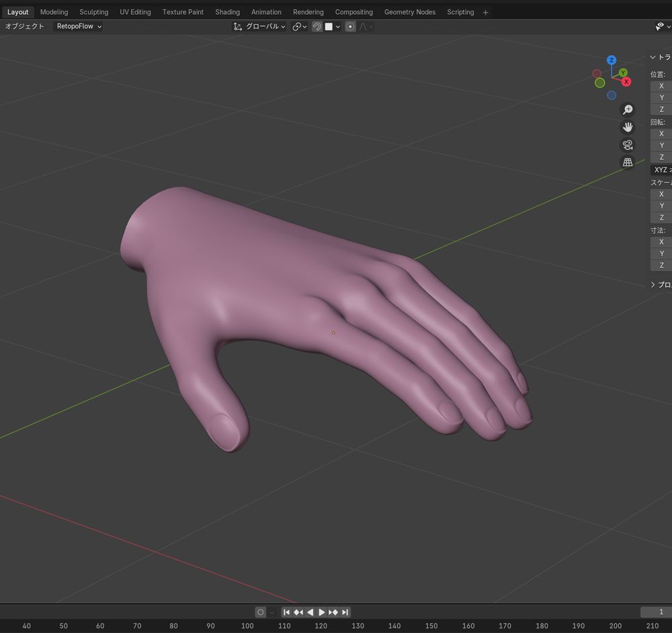The image size is (672, 633).
Task: Switch to the Shading workspace tab
Action: coord(227,12)
